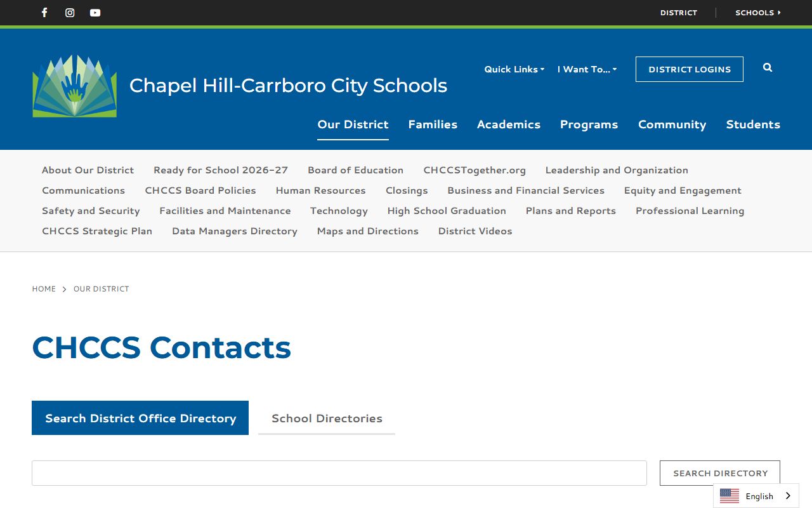
Task: Visit the Human Resources page
Action: (x=320, y=190)
